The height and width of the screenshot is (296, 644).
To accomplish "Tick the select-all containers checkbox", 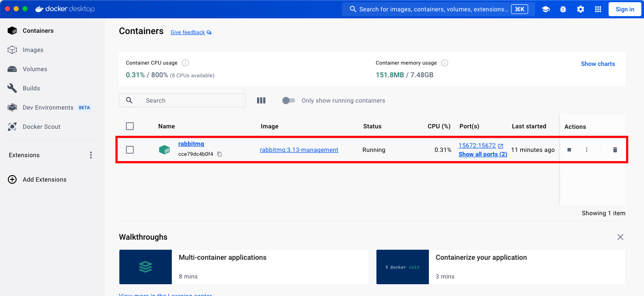I will coord(130,126).
